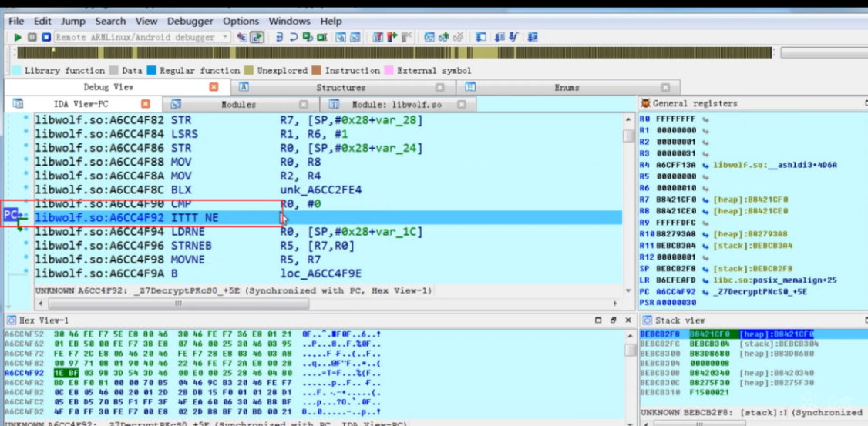Click the add breakpoint toolbar icon
Screen dimensions: 868x426
click(392, 37)
